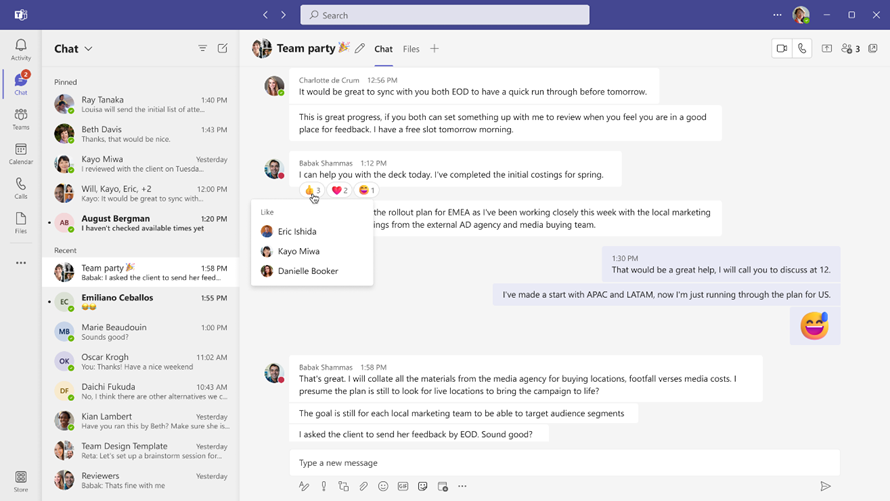Click the filter chats icon
This screenshot has width=890, height=501.
tap(203, 49)
